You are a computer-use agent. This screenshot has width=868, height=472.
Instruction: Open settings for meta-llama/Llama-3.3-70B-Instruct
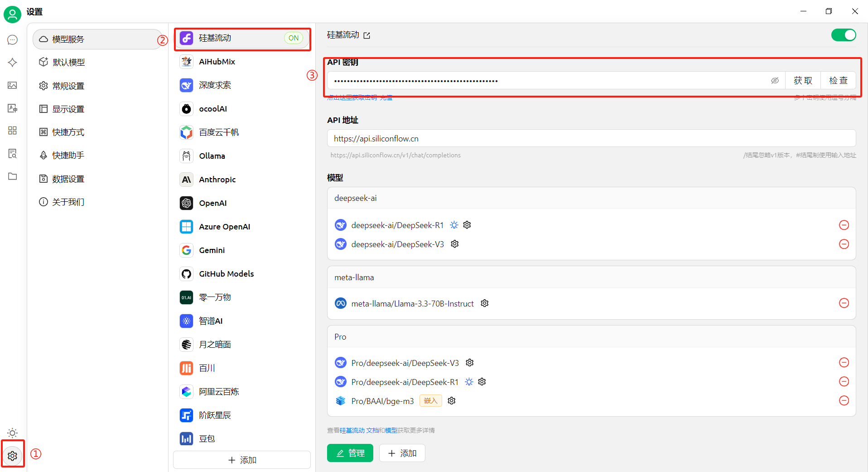485,303
